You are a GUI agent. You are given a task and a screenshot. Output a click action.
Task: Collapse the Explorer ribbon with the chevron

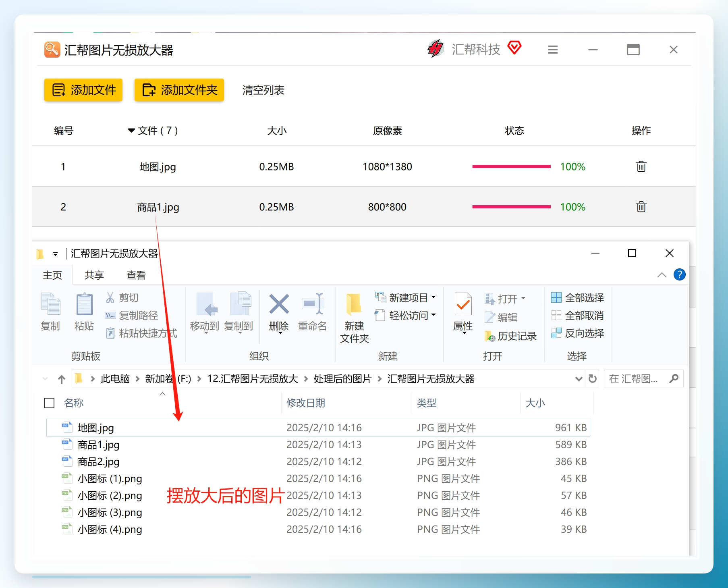pyautogui.click(x=662, y=275)
